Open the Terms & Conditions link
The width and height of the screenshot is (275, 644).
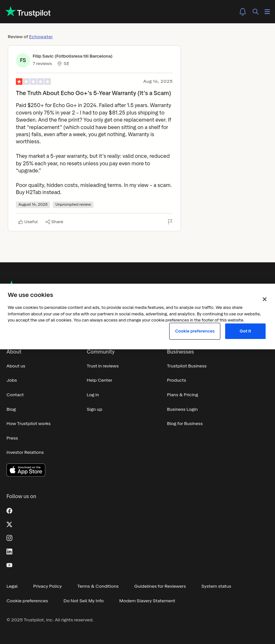[98, 586]
